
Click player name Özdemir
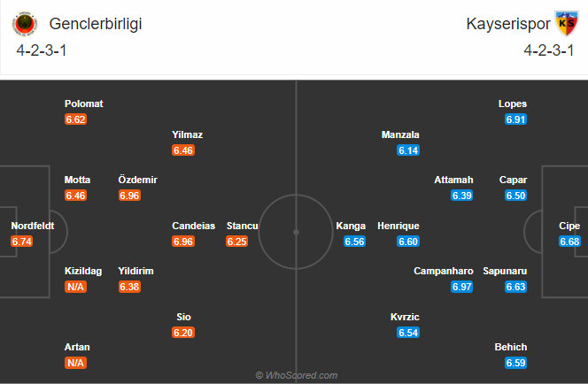137,180
